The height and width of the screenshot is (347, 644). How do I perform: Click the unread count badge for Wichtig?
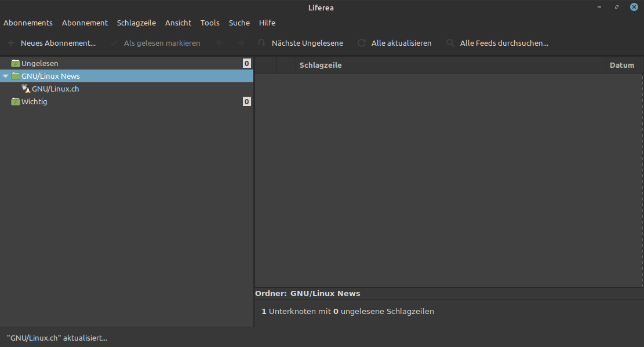pos(246,101)
